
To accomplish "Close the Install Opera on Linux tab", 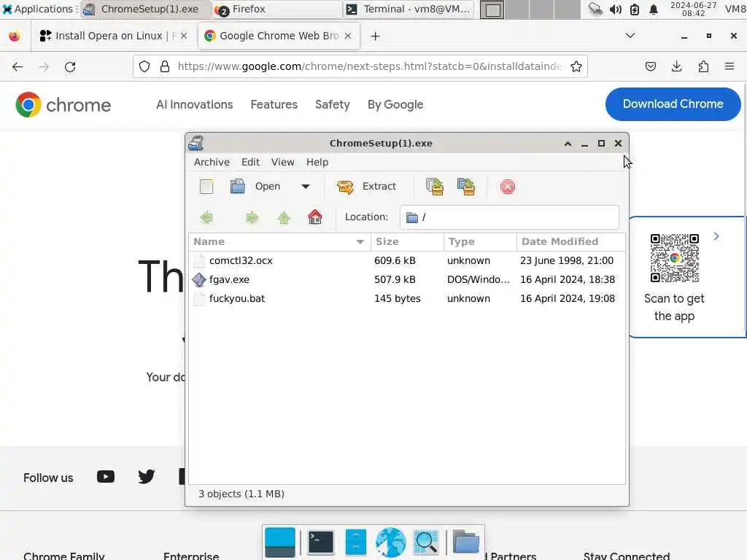I will pyautogui.click(x=184, y=36).
